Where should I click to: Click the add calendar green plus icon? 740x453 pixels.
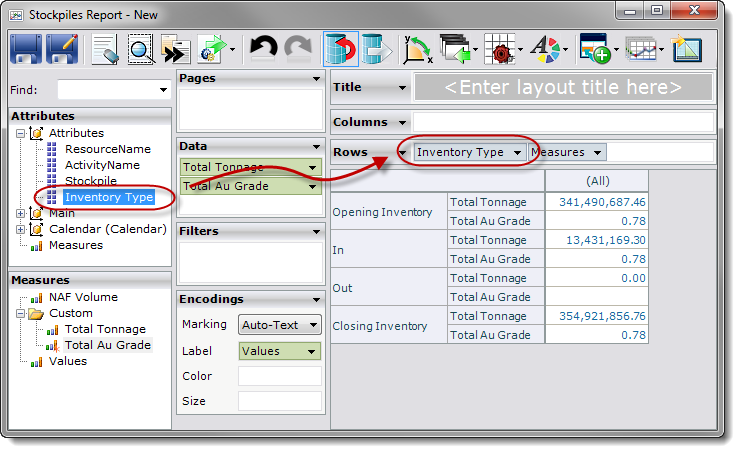click(x=595, y=49)
